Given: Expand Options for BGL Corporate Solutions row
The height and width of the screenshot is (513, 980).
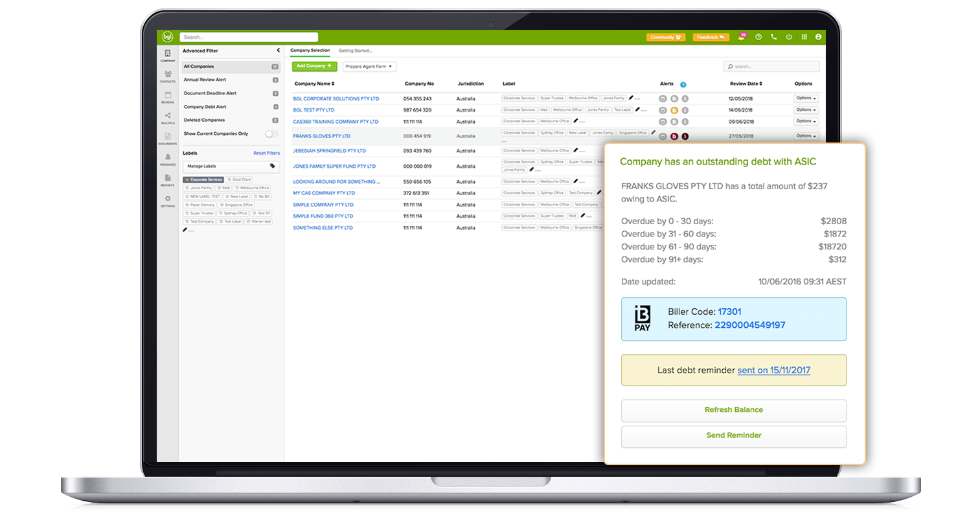Looking at the screenshot, I should [806, 98].
